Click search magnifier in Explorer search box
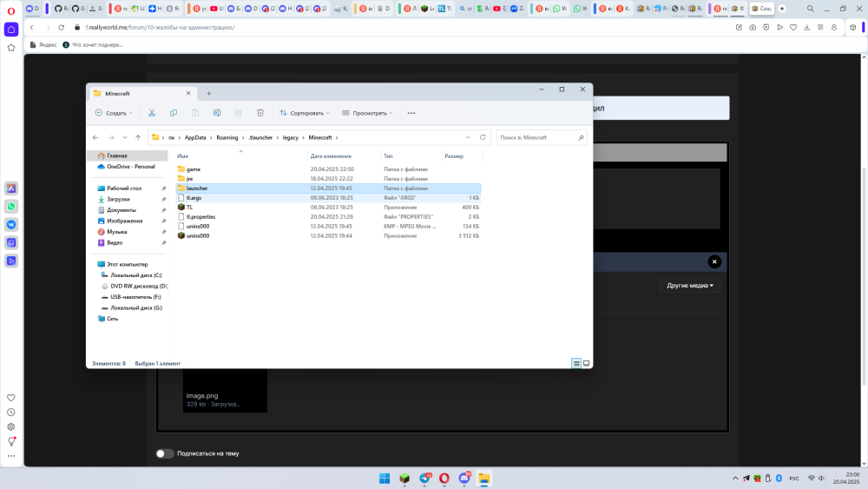 click(x=581, y=137)
